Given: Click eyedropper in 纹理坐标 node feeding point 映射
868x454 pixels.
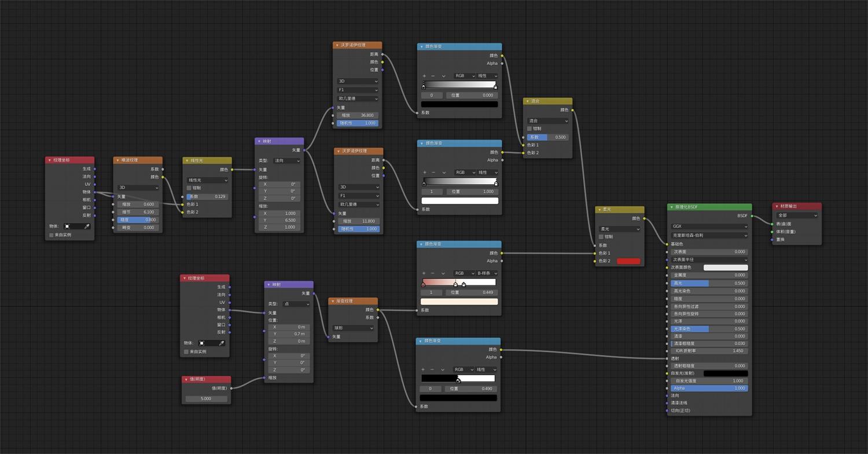Looking at the screenshot, I should 221,343.
